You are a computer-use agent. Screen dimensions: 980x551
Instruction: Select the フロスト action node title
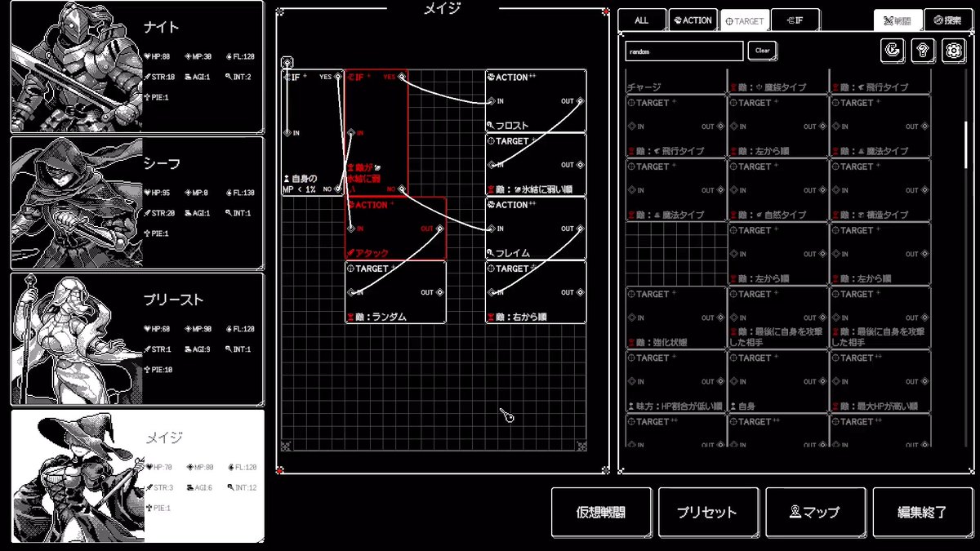512,78
